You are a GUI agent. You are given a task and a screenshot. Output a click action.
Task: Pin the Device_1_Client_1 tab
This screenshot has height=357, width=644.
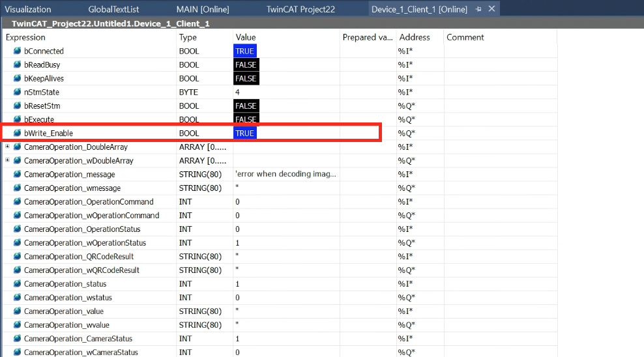tap(478, 9)
